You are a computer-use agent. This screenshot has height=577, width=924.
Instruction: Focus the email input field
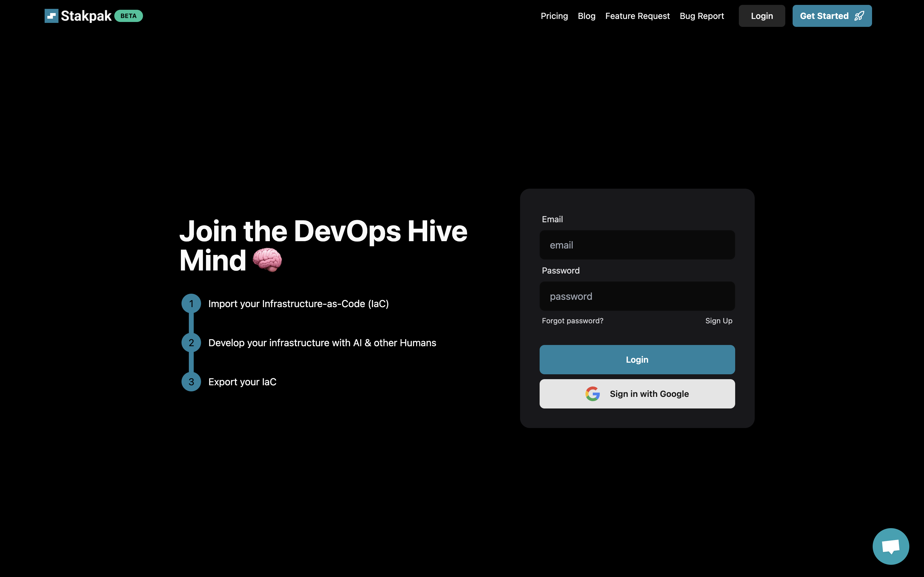[637, 245]
